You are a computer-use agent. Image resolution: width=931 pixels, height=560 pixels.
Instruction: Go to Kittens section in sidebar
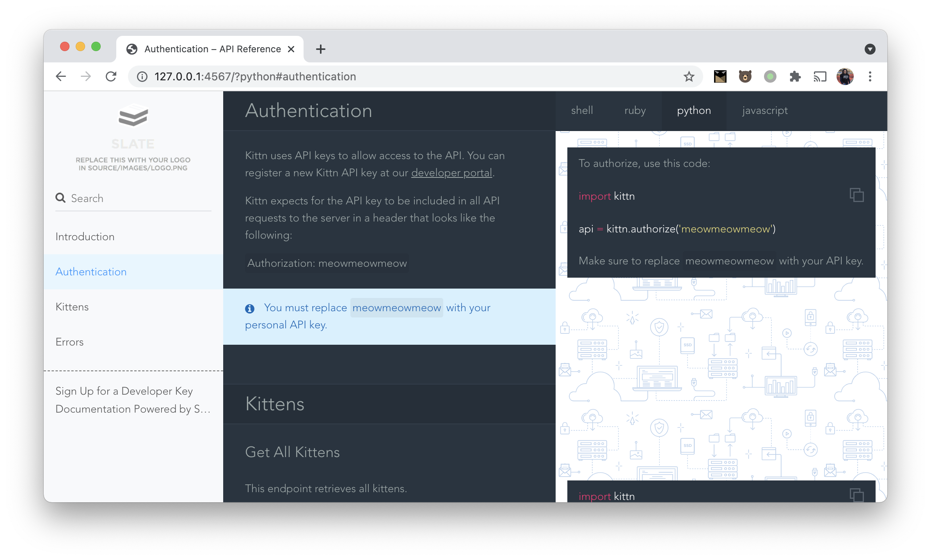click(x=72, y=307)
